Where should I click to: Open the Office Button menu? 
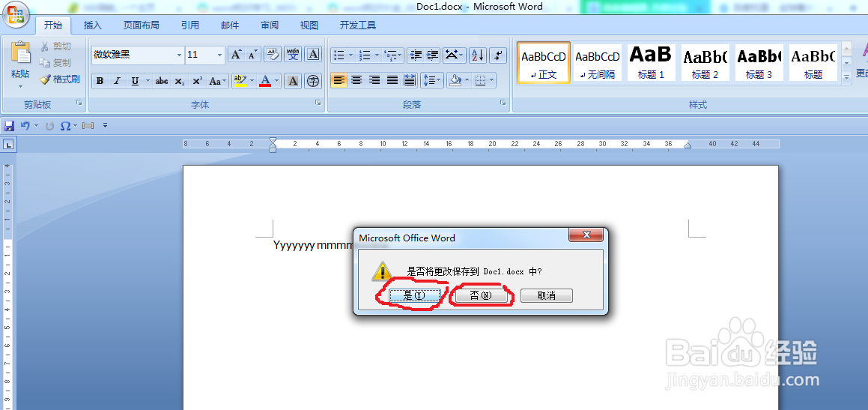[15, 13]
